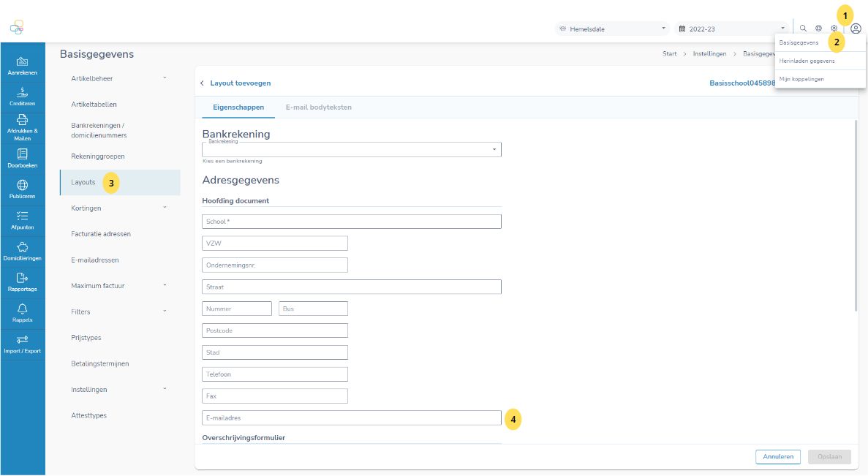Open Aanrekenen in the left sidebar
Image resolution: width=868 pixels, height=476 pixels.
[x=23, y=66]
